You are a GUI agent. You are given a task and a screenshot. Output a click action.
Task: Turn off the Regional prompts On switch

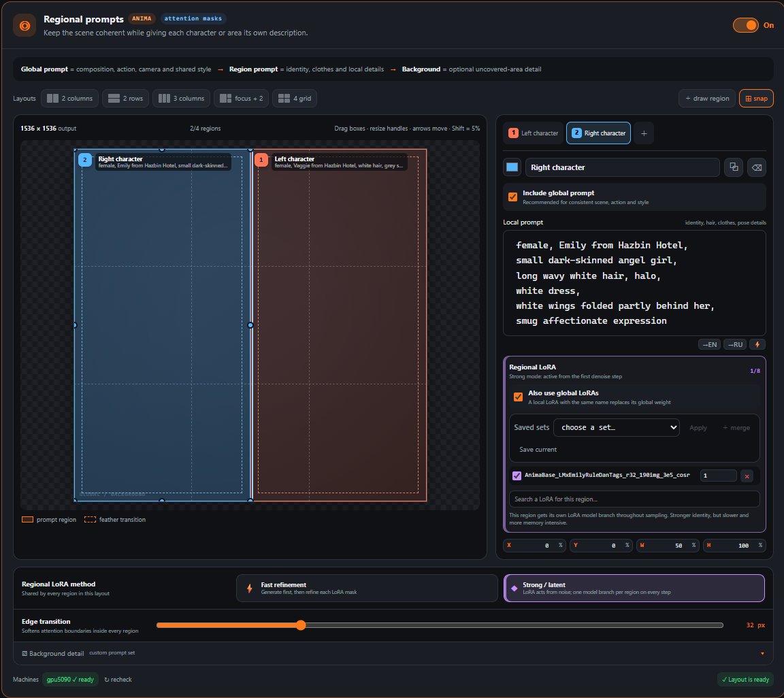(x=745, y=25)
